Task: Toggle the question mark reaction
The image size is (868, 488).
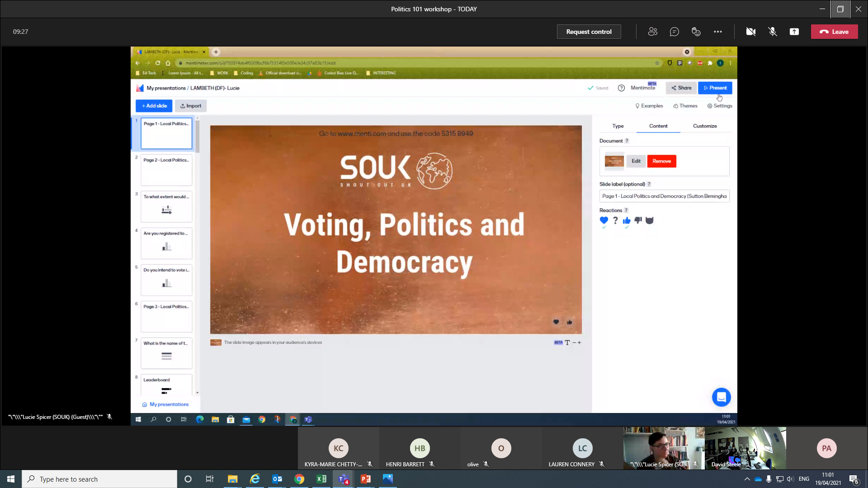Action: click(615, 221)
